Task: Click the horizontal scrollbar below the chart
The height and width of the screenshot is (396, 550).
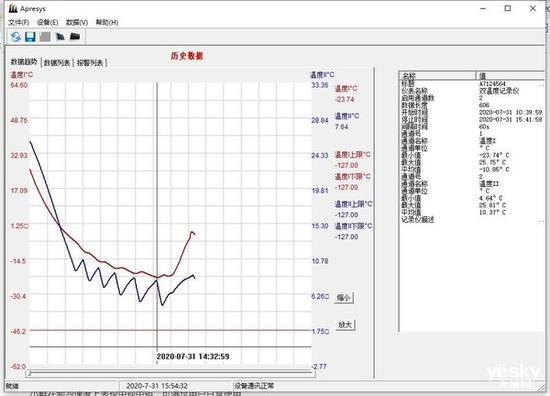Action: (171, 374)
